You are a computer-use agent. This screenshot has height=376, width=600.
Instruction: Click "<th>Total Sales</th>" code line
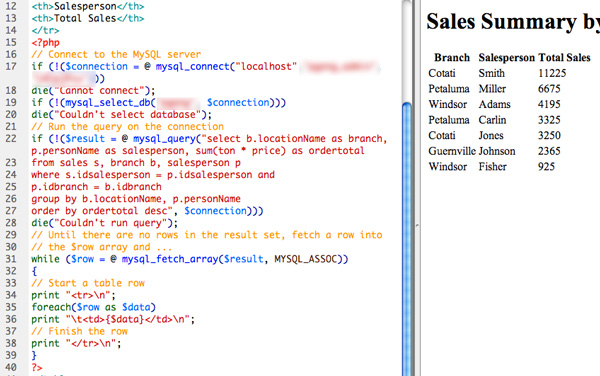tap(88, 18)
